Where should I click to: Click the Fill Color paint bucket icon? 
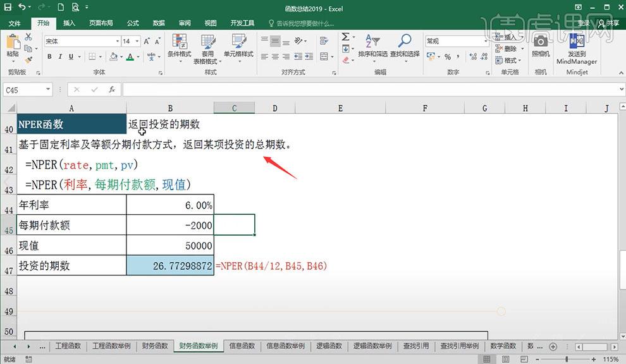pos(113,57)
